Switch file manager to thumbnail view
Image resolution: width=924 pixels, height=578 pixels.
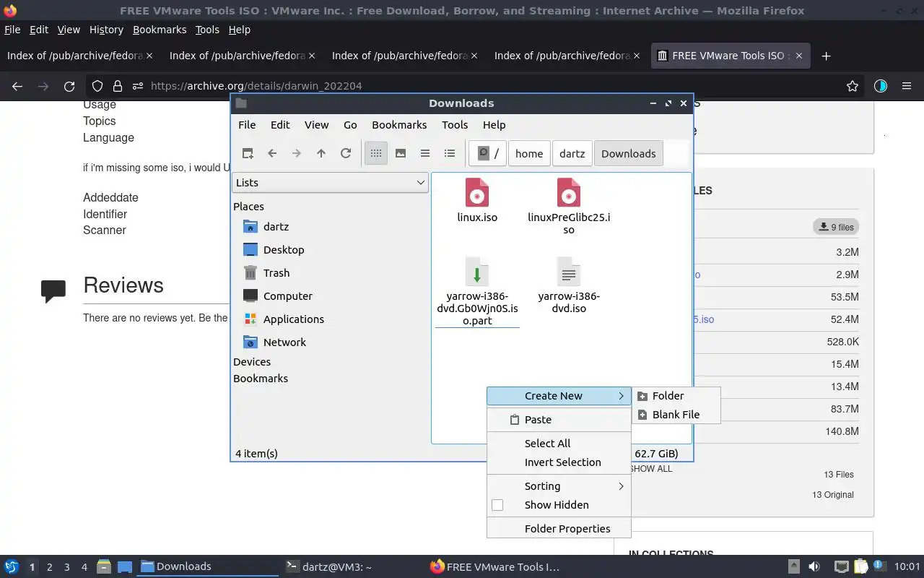coord(401,153)
